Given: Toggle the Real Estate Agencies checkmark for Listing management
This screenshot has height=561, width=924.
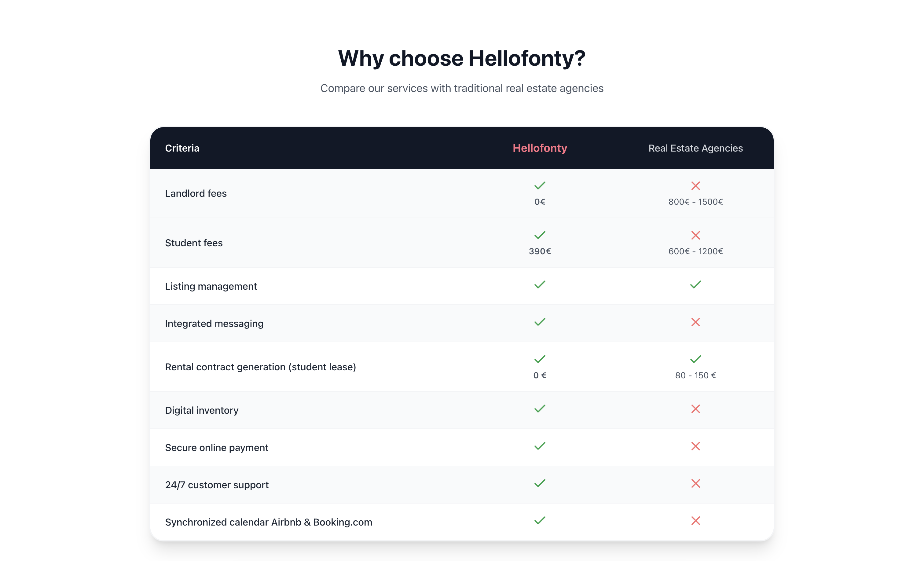Looking at the screenshot, I should (x=696, y=285).
